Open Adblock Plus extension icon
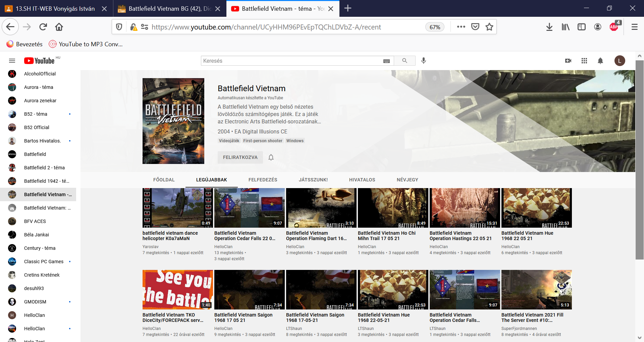644x342 pixels. tap(615, 26)
